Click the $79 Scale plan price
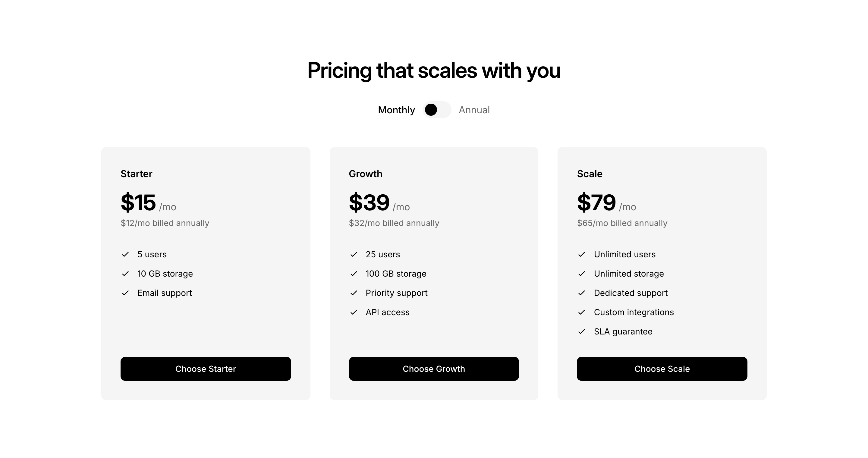The width and height of the screenshot is (868, 458). pyautogui.click(x=596, y=203)
